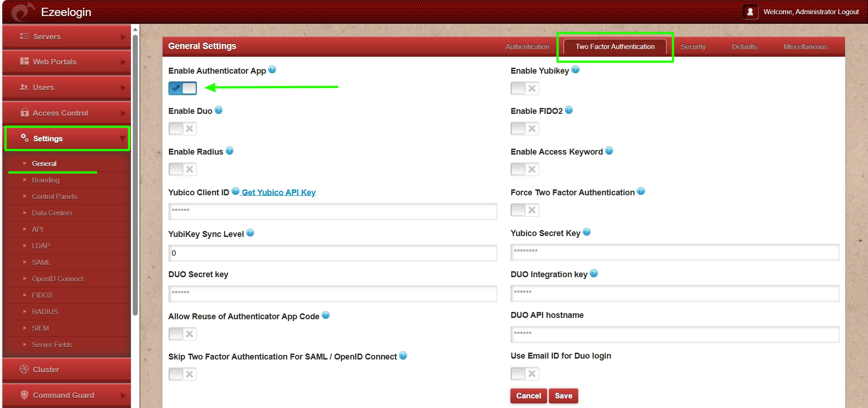Click the help icon next to DUO Integration key
Screen dimensions: 868x408
tap(594, 274)
